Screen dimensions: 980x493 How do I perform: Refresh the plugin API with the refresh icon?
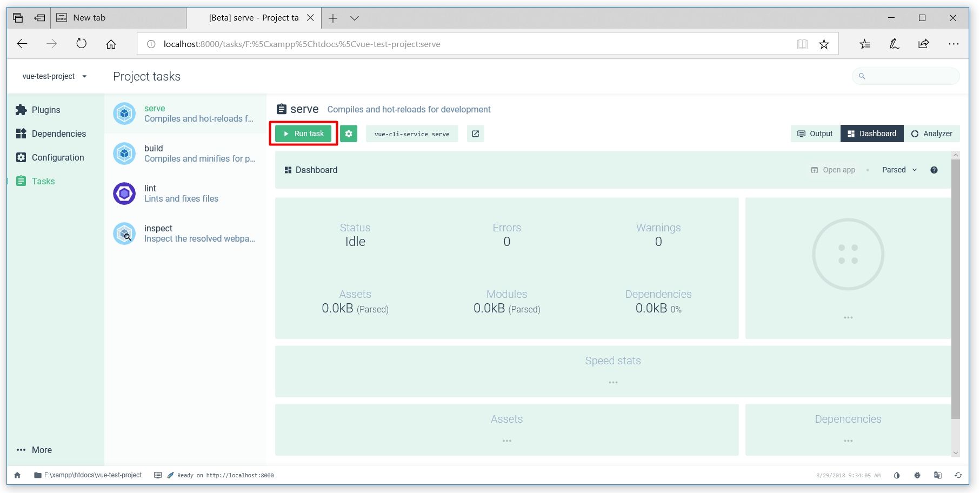[x=958, y=475]
